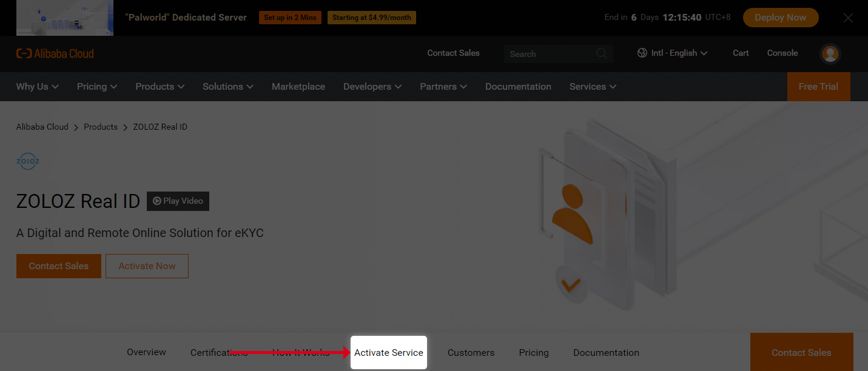Select the Pricing tab in page sub-navigation
Viewport: 868px width, 371px height.
534,353
